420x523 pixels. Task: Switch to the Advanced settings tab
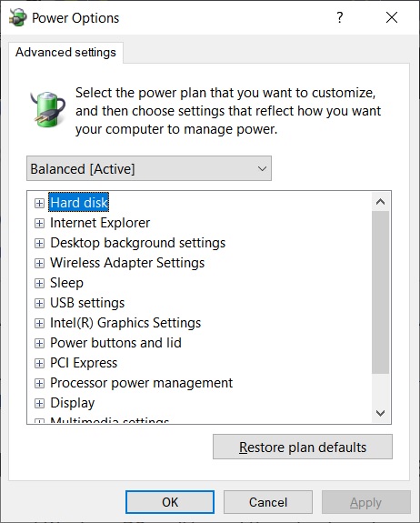[x=65, y=53]
